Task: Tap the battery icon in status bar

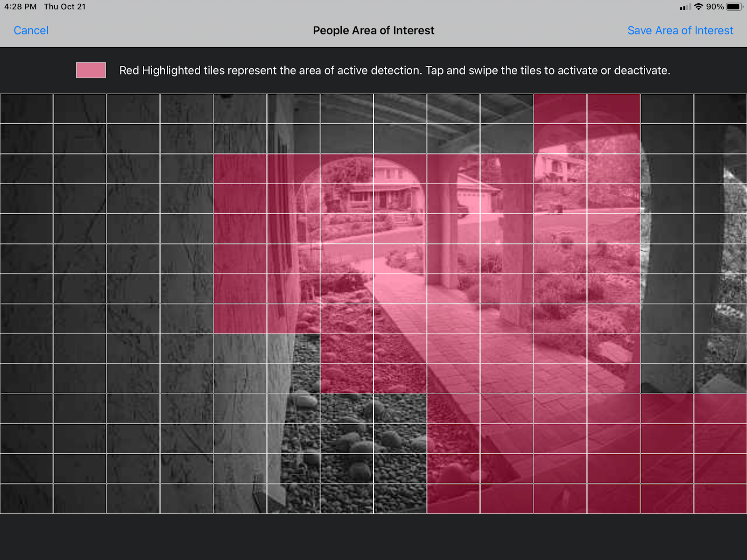Action: [x=734, y=7]
